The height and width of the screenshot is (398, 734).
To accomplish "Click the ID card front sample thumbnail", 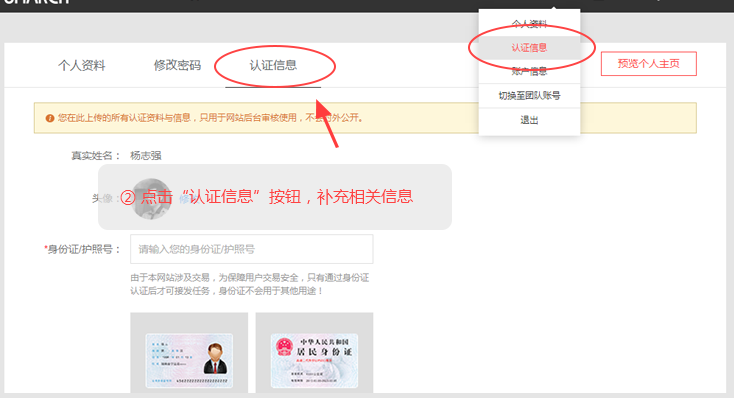I will (x=189, y=353).
